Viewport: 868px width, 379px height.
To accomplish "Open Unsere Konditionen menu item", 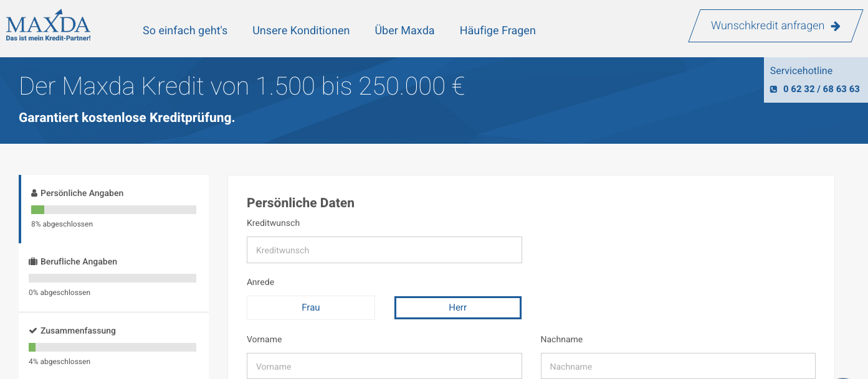I will [x=301, y=30].
